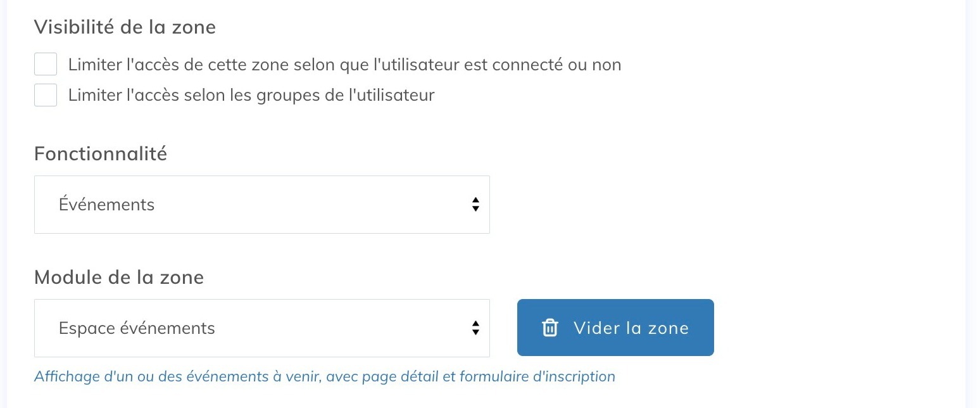Open the Événements functionality selector

[x=261, y=204]
